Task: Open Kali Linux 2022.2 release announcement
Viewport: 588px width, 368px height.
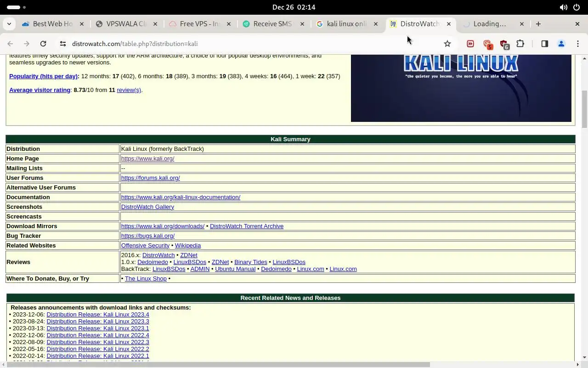Action: pyautogui.click(x=98, y=349)
